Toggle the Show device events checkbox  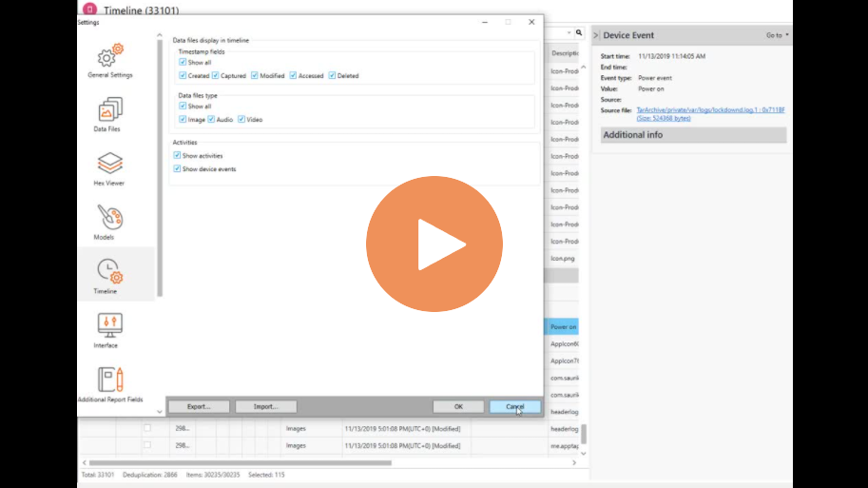click(x=177, y=168)
